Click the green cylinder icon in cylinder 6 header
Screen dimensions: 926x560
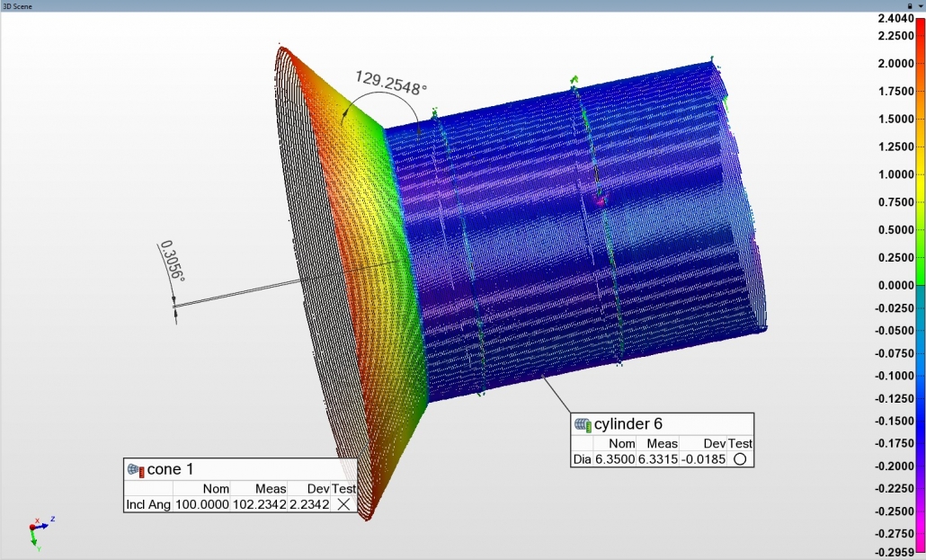click(x=588, y=425)
